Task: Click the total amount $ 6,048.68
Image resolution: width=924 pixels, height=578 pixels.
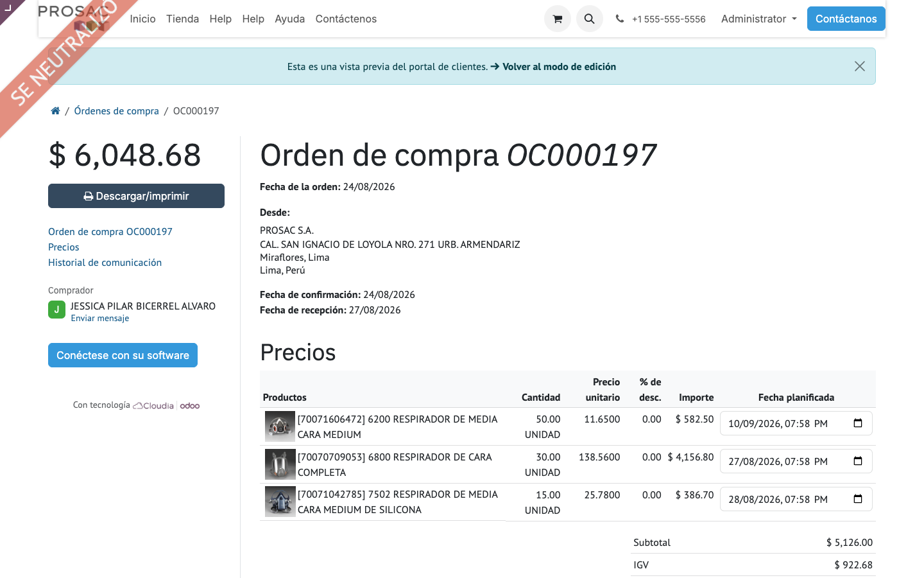Action: tap(124, 155)
